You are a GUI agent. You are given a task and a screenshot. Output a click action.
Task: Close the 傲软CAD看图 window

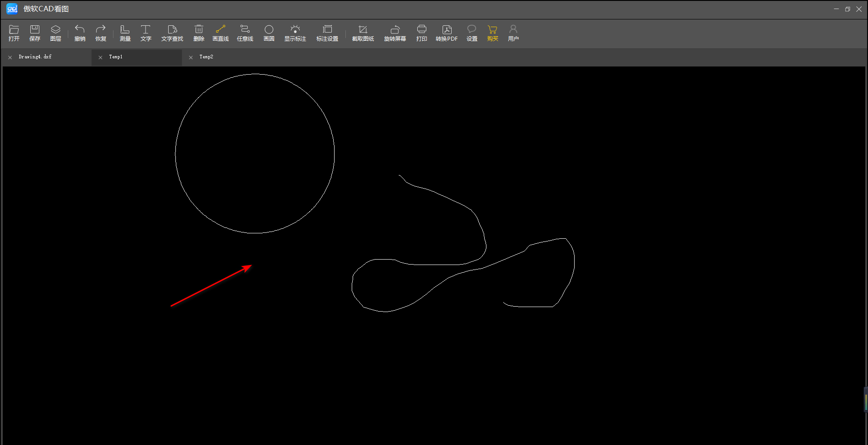(859, 9)
